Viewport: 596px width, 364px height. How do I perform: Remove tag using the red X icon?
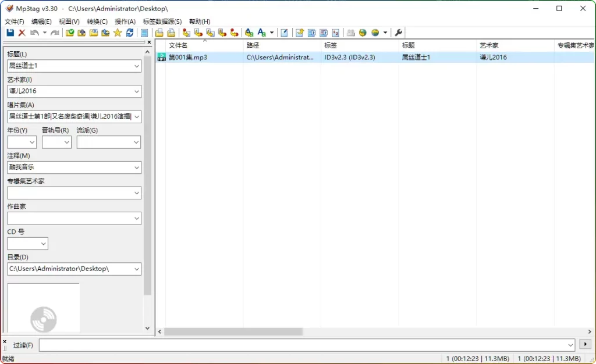click(22, 33)
